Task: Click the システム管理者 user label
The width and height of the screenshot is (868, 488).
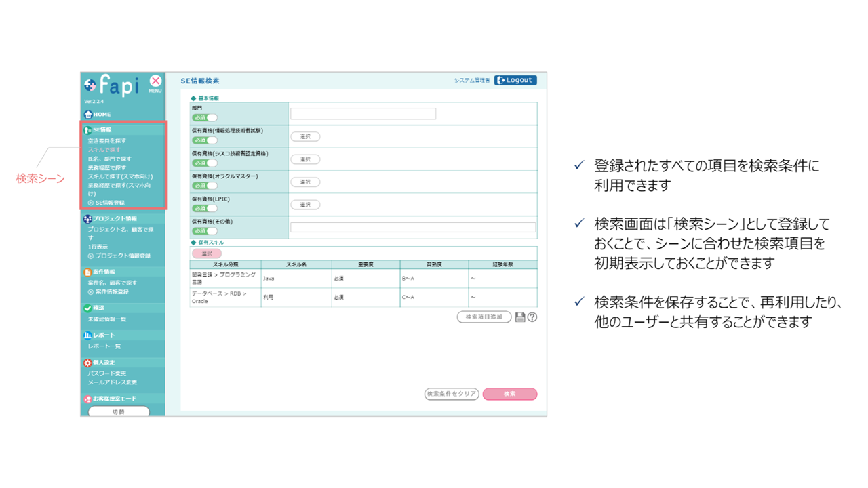Action: 472,81
